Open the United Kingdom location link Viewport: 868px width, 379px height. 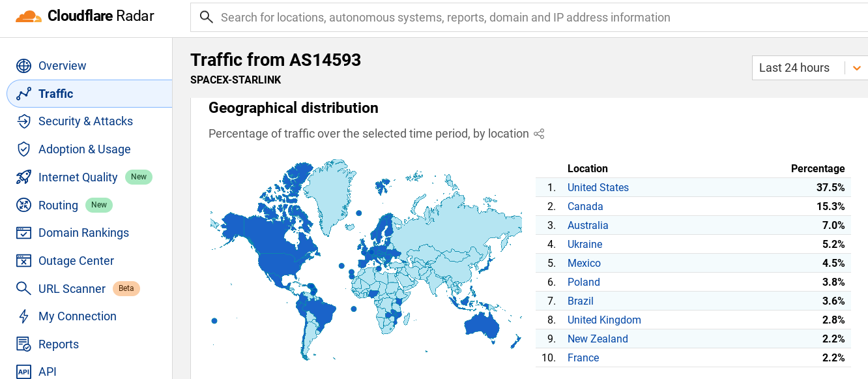point(604,320)
